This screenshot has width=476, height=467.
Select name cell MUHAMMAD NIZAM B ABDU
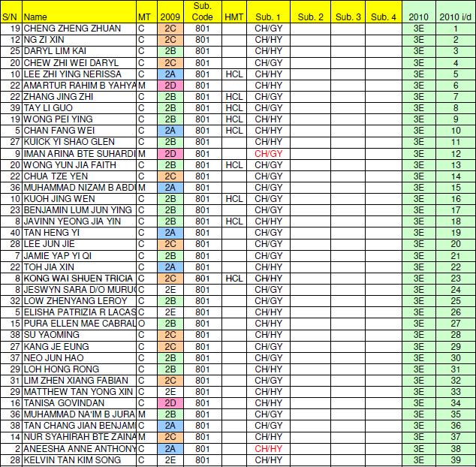[79, 188]
